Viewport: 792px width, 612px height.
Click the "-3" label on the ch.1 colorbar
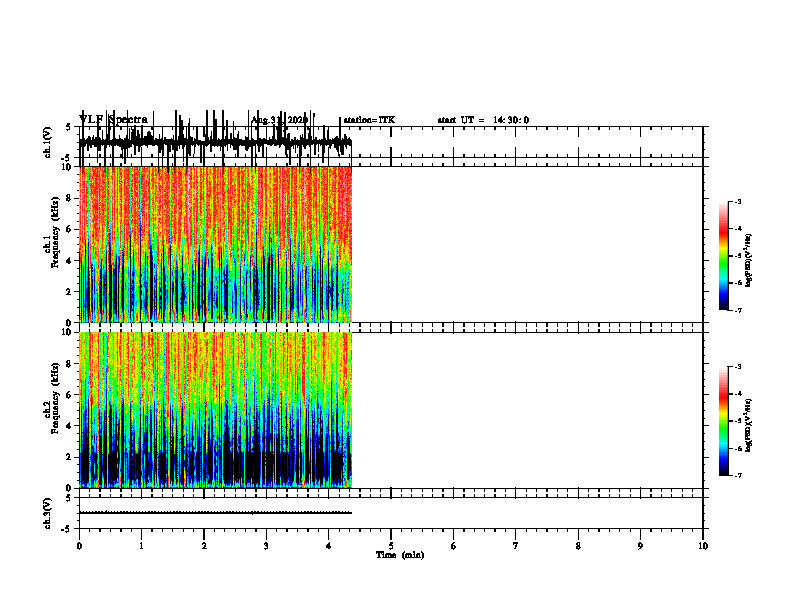point(738,201)
